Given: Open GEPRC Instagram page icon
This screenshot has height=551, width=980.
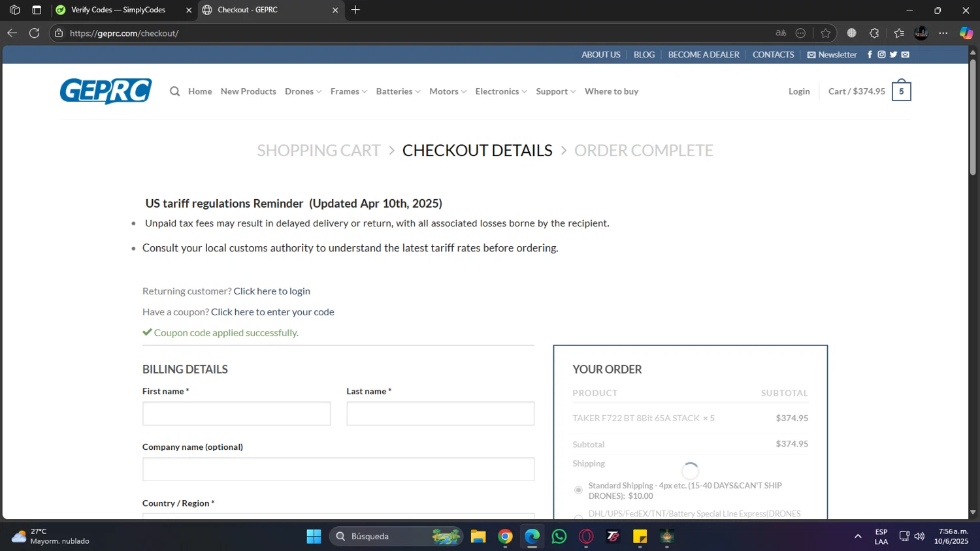Looking at the screenshot, I should pos(881,55).
